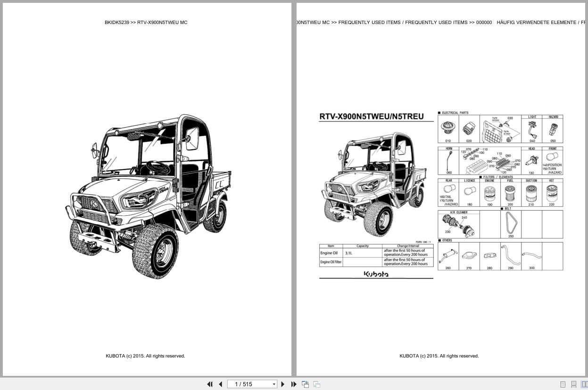
Task: Click part 020 electrical illustration
Action: click(469, 129)
